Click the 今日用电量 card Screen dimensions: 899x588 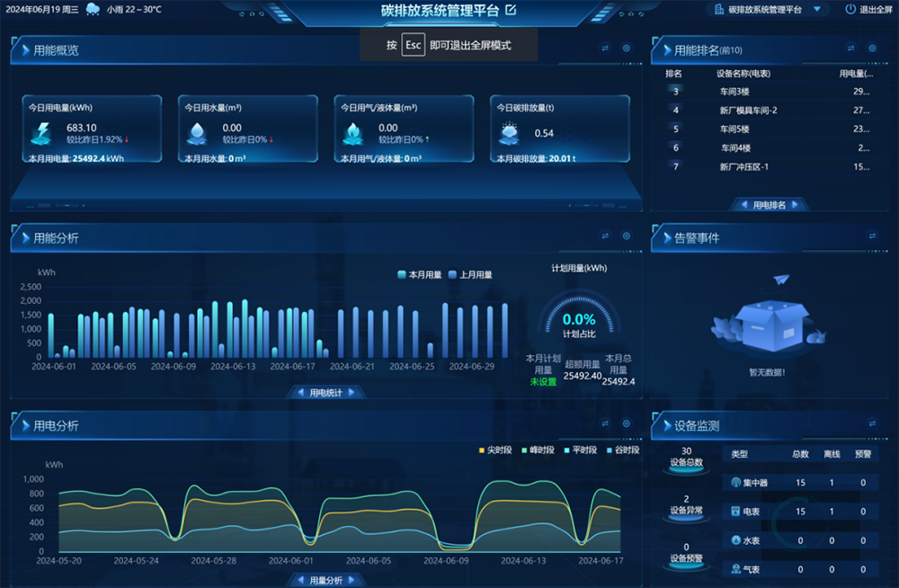tap(93, 130)
